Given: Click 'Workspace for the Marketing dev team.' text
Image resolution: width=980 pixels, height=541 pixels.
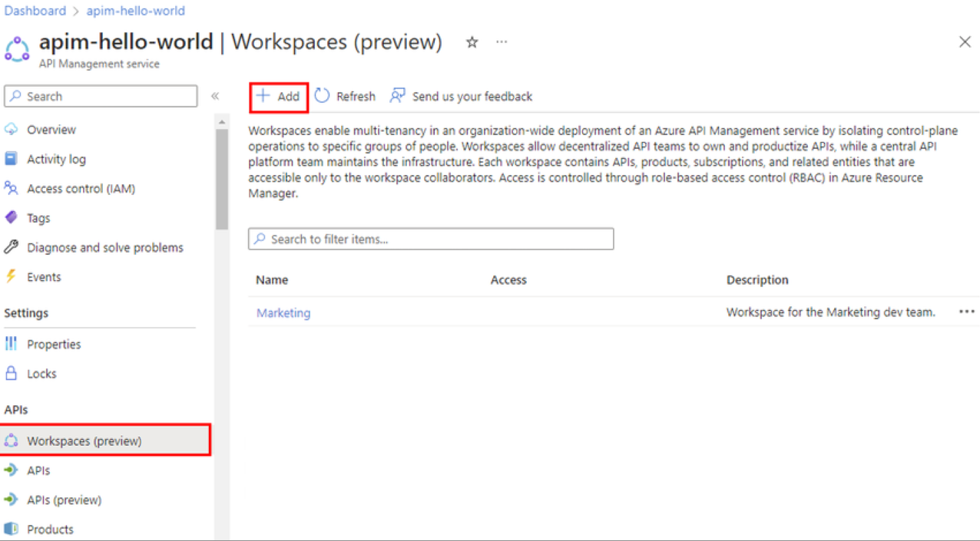Looking at the screenshot, I should (831, 312).
